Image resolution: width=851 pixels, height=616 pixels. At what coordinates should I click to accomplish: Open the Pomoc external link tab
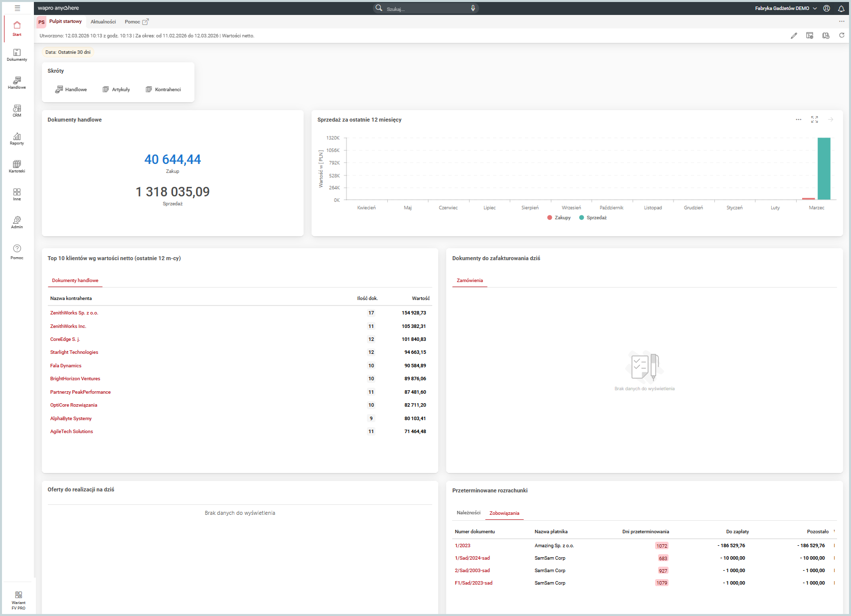137,22
